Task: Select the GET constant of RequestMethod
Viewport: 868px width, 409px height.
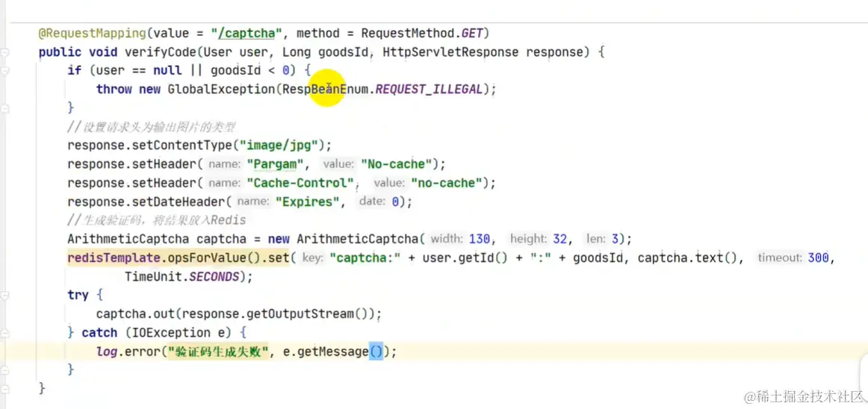Action: coord(473,33)
